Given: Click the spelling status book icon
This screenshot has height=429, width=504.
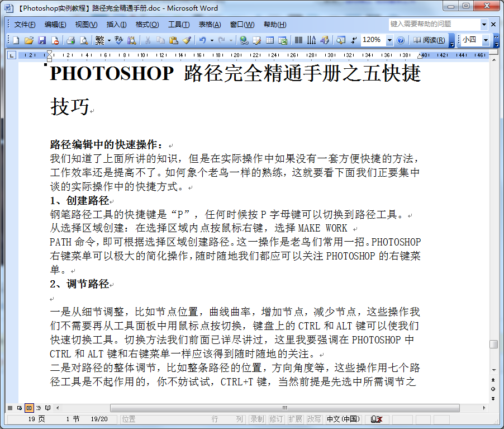Looking at the screenshot, I should click(377, 419).
